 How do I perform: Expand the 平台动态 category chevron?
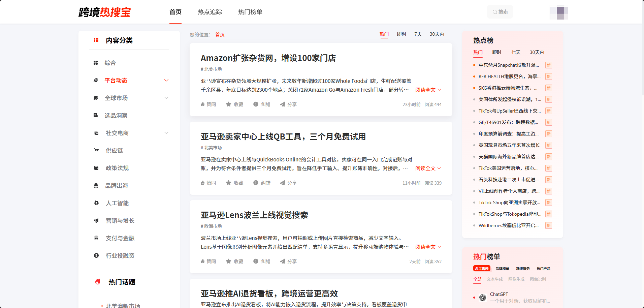pyautogui.click(x=166, y=81)
